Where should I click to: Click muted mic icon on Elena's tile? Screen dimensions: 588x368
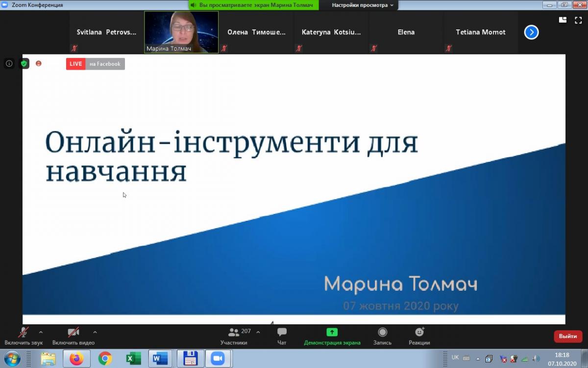(374, 49)
